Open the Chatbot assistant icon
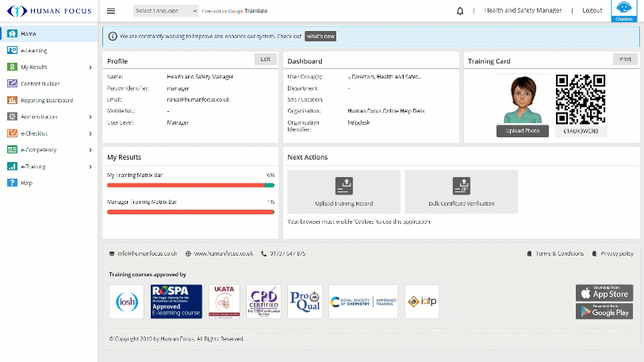The height and width of the screenshot is (362, 644). click(623, 9)
